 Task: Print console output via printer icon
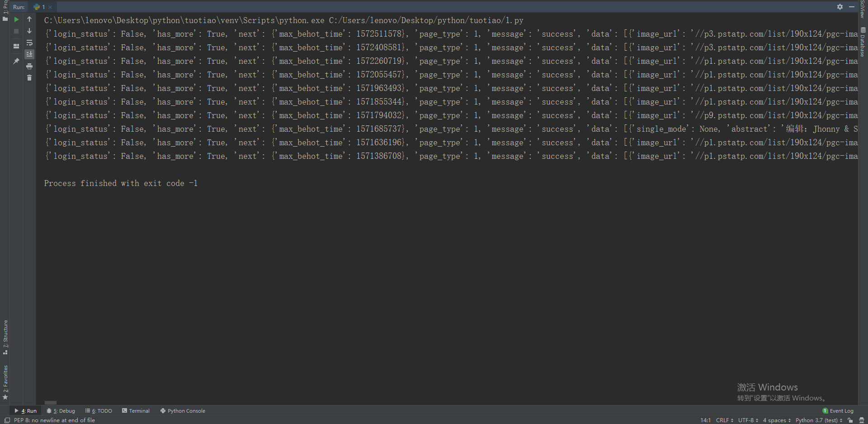click(x=29, y=66)
